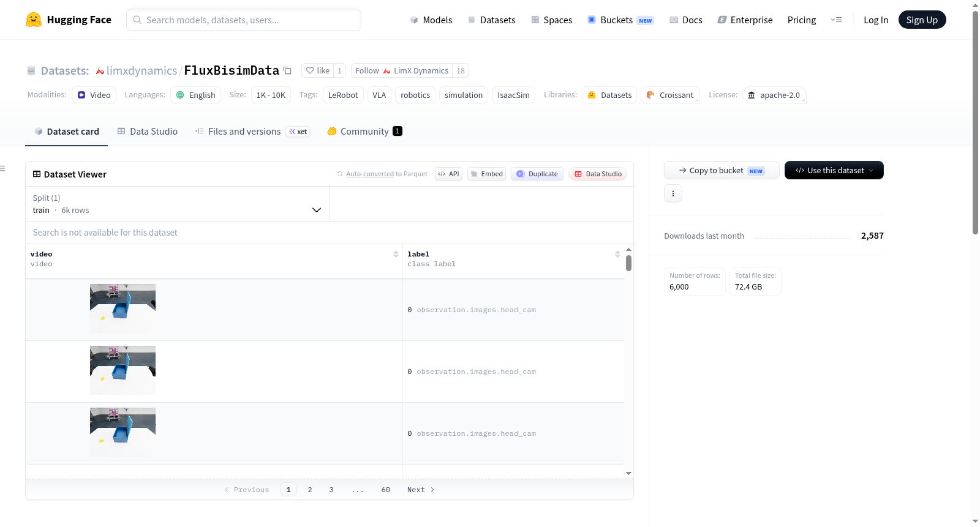Toggle the left sidebar menu icon

pos(2,168)
